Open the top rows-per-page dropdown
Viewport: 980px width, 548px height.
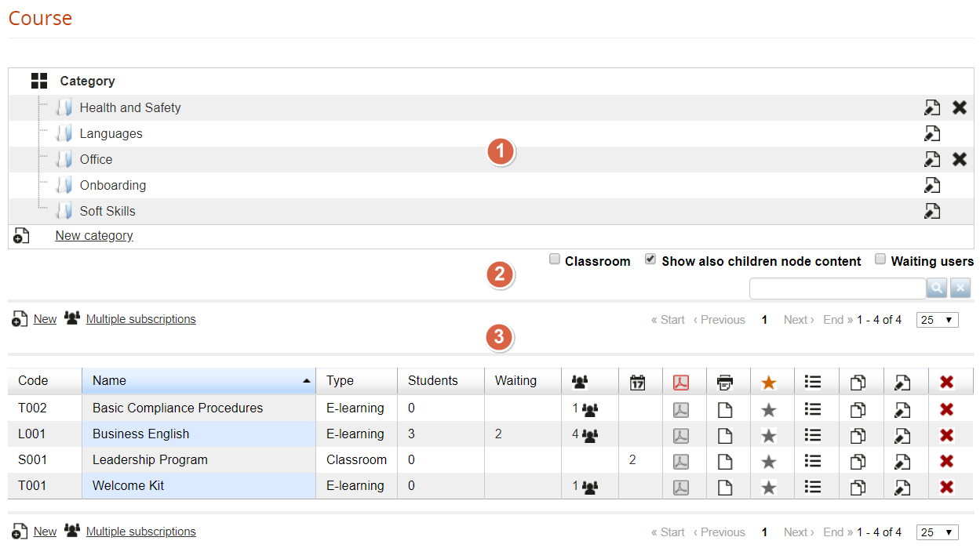[937, 320]
